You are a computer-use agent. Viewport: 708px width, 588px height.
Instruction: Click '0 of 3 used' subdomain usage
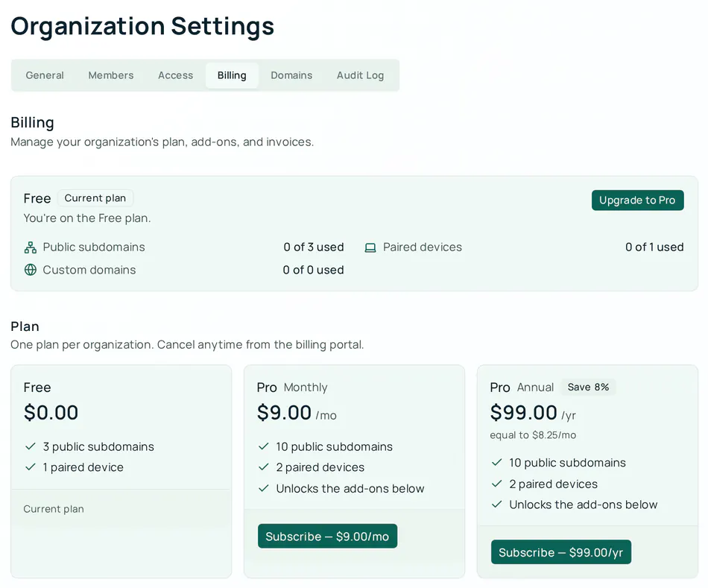[314, 247]
